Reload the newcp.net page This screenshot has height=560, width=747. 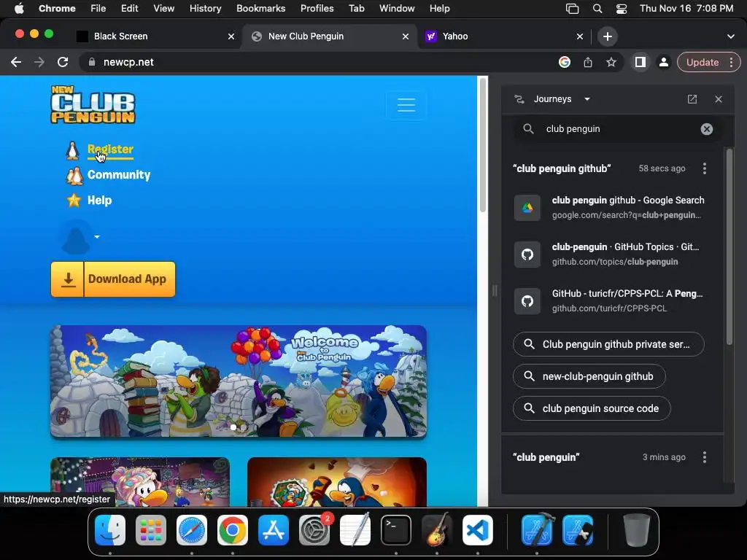click(63, 63)
